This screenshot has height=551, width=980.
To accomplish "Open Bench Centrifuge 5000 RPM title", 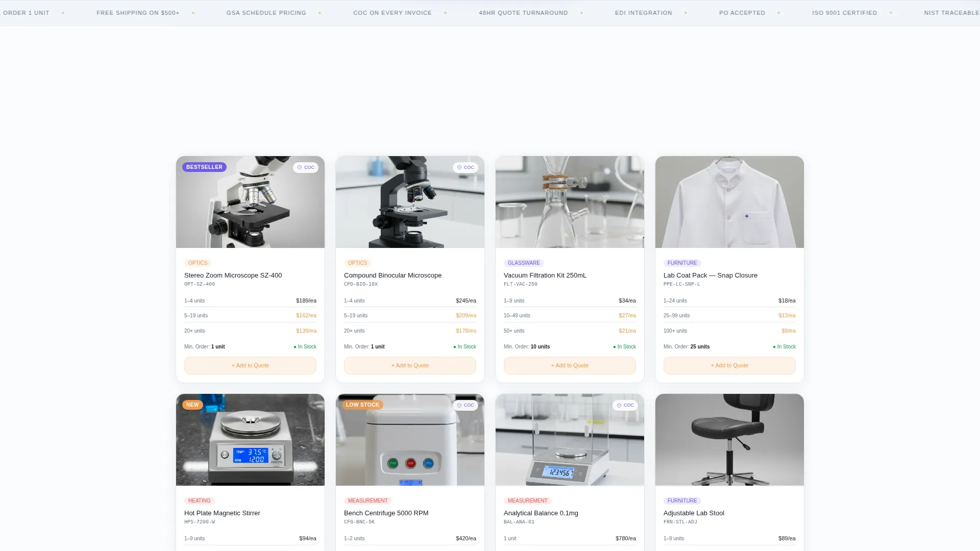I will 386,513.
